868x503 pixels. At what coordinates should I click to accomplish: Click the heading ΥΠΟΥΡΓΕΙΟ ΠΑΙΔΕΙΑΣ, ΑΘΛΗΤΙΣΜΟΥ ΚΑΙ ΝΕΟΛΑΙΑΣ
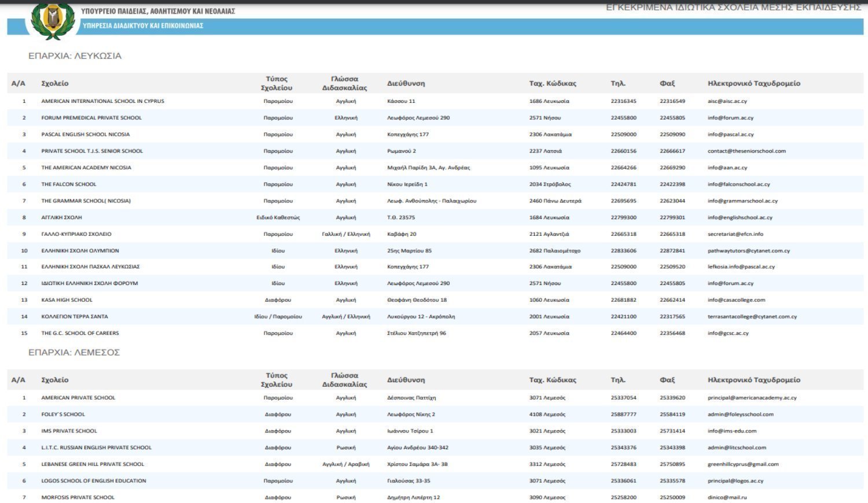[158, 11]
